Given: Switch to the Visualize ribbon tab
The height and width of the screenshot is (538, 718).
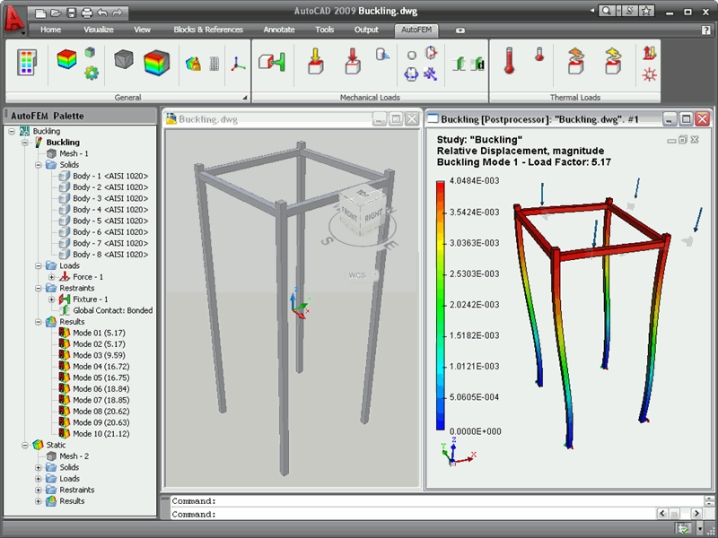Looking at the screenshot, I should tap(99, 30).
